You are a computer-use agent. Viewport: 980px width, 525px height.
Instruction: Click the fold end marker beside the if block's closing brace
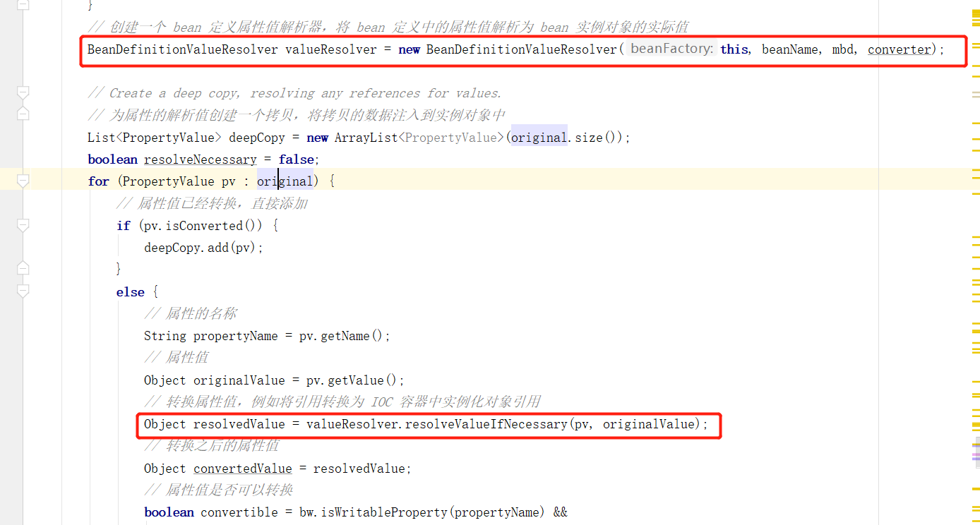coord(23,268)
